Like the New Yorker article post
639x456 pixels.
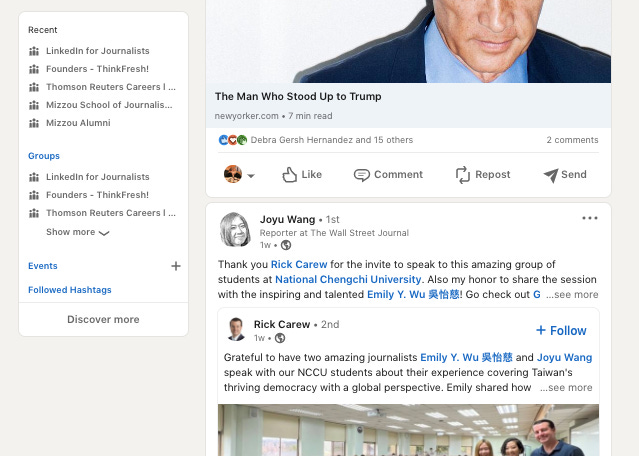302,175
